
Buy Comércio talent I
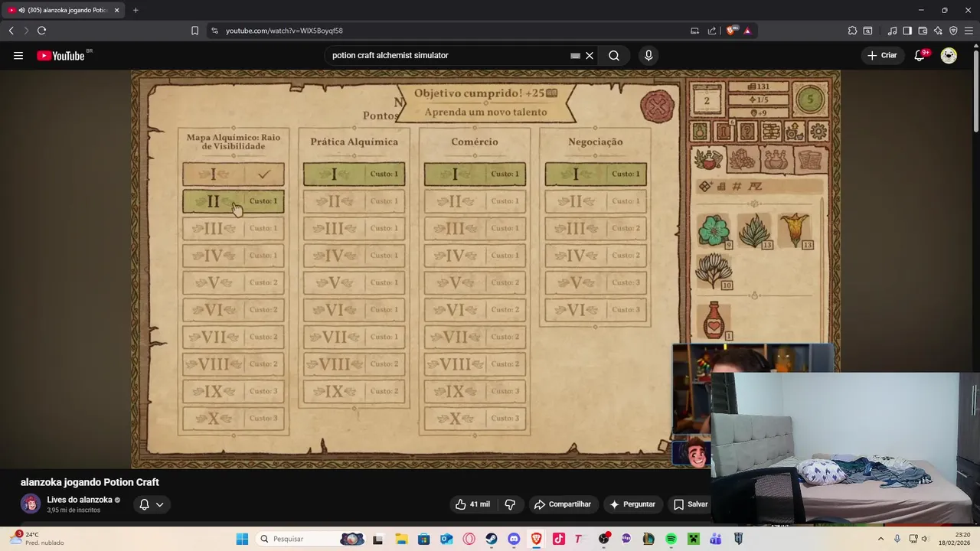[x=475, y=174]
